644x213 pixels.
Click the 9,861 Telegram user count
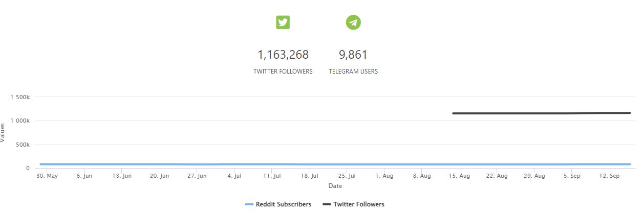tap(353, 55)
